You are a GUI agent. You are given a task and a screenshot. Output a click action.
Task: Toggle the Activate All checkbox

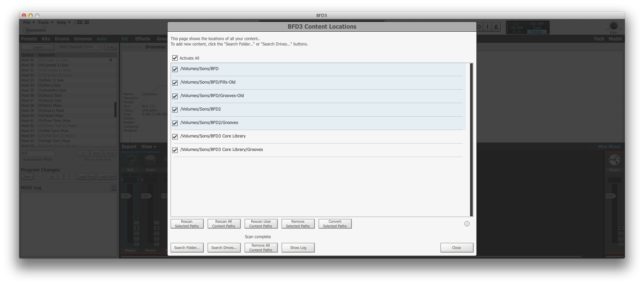click(x=175, y=58)
